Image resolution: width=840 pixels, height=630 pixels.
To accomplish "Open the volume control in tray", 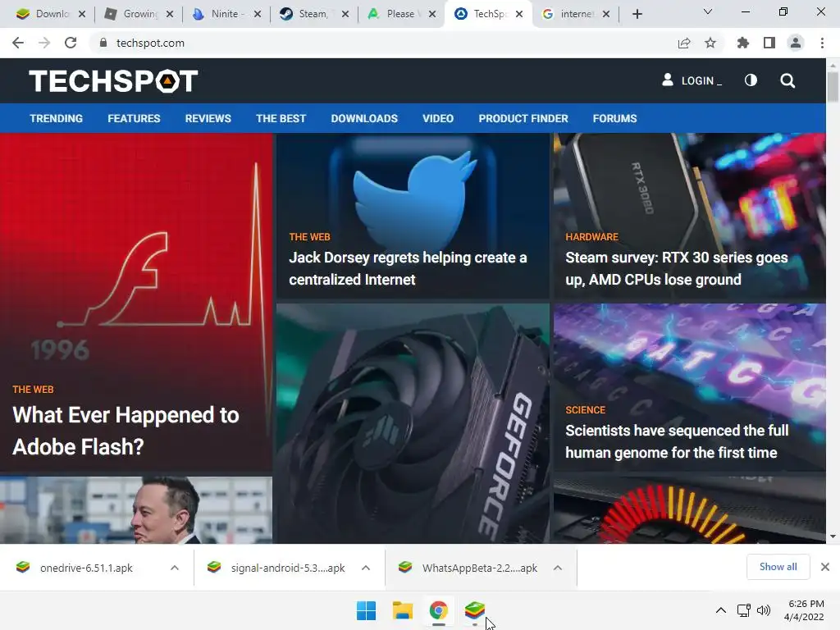I will pyautogui.click(x=764, y=610).
